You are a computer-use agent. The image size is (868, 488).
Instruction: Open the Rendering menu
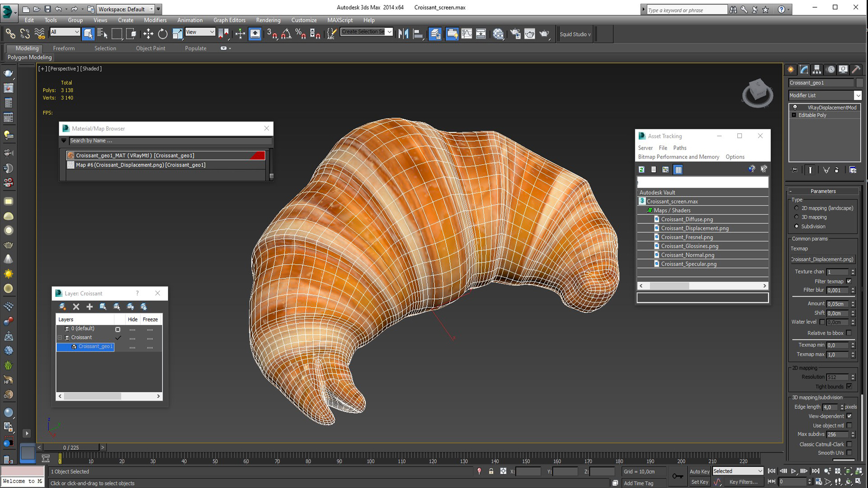pyautogui.click(x=268, y=20)
